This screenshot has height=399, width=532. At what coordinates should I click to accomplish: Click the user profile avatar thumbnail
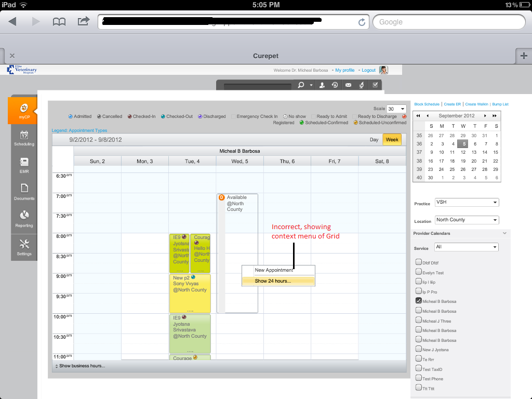click(x=383, y=70)
